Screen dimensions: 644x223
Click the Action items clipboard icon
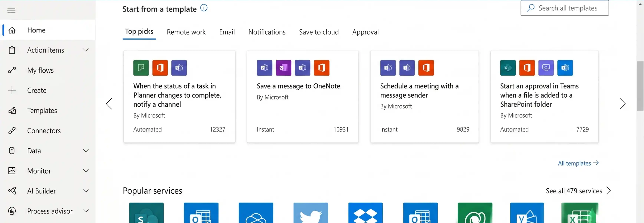coord(12,50)
